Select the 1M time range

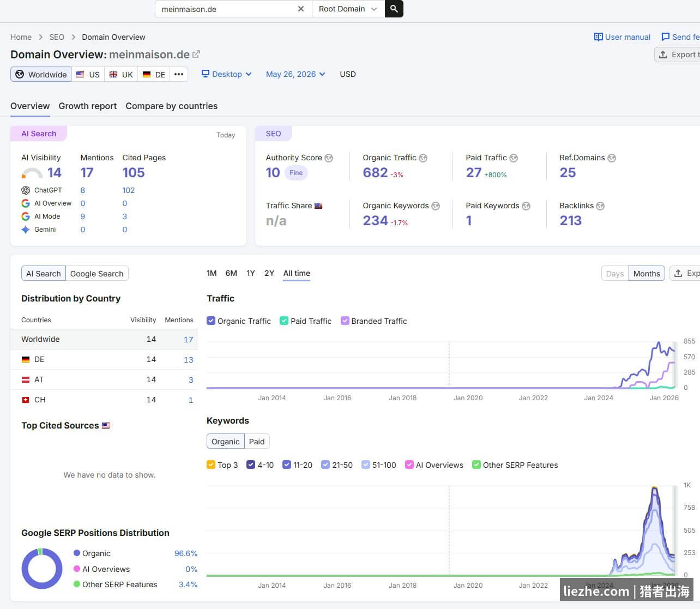pos(212,273)
